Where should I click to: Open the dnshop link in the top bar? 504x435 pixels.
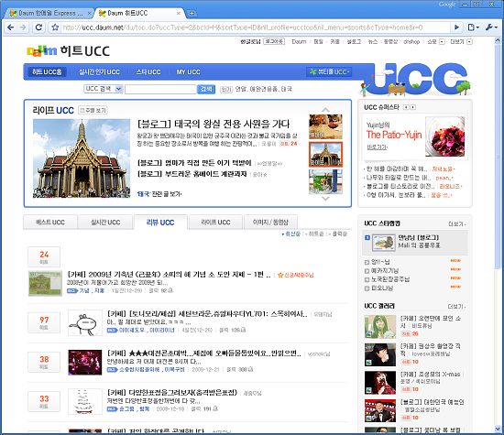(411, 42)
